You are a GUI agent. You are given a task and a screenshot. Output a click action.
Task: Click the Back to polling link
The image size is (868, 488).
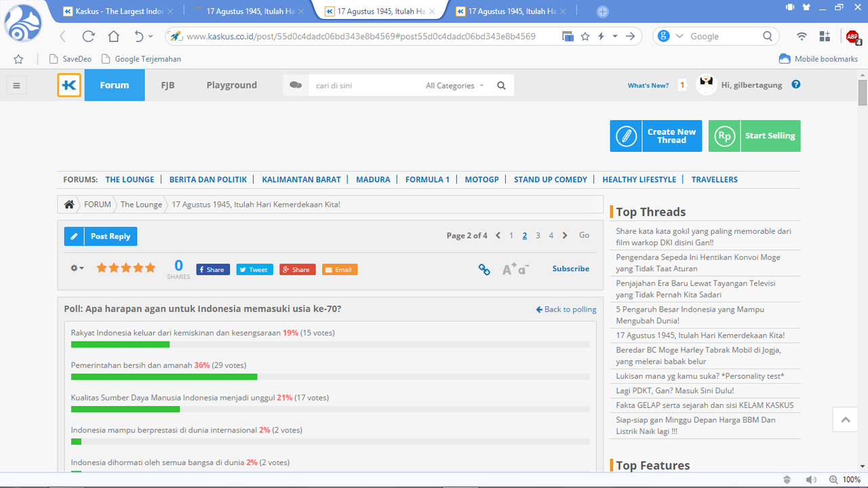(566, 309)
